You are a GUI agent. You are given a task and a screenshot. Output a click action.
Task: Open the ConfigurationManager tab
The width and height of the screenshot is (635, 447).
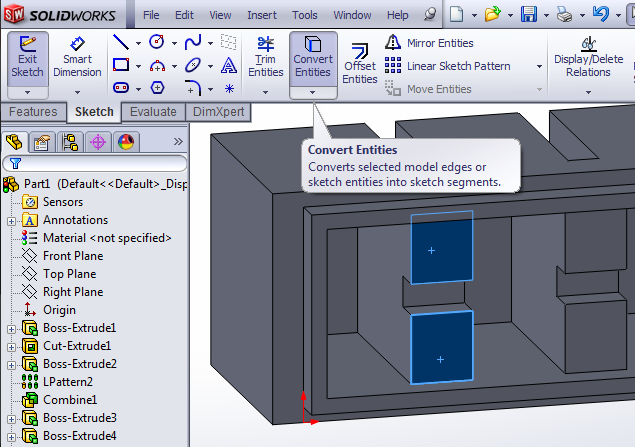(x=70, y=142)
